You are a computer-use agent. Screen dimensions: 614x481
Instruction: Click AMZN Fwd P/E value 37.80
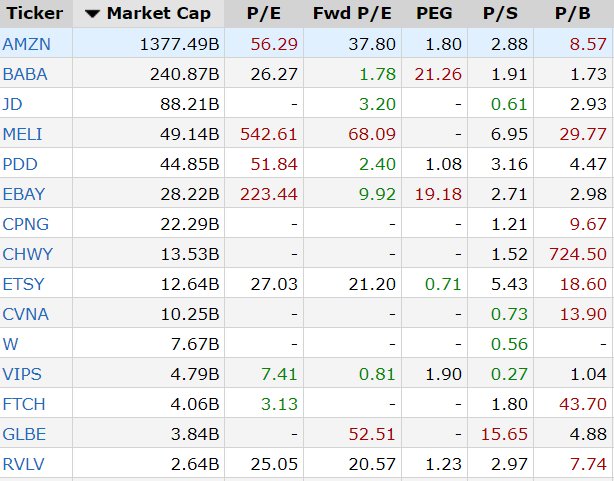point(372,44)
